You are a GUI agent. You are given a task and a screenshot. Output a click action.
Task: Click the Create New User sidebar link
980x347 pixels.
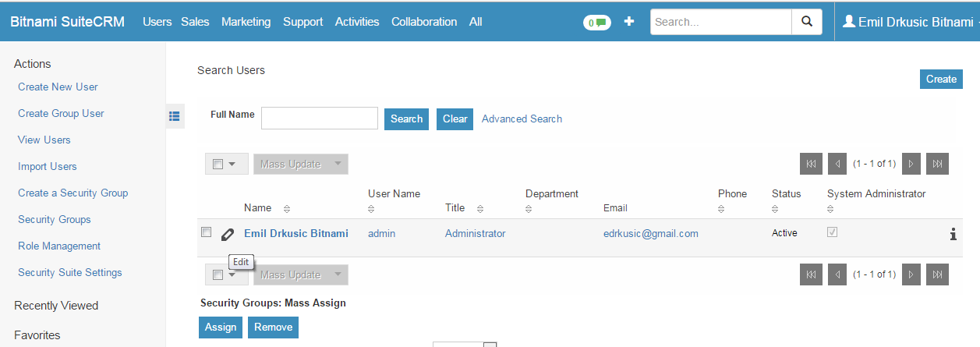(x=58, y=87)
